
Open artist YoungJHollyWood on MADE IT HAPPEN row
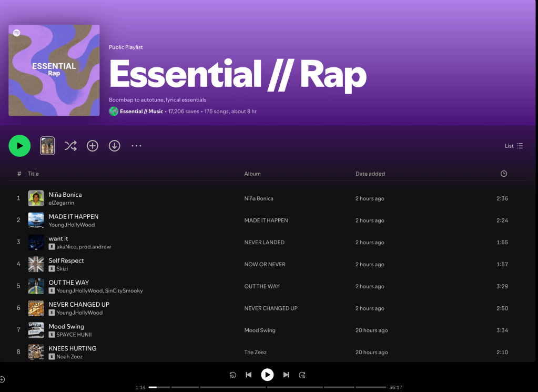72,225
